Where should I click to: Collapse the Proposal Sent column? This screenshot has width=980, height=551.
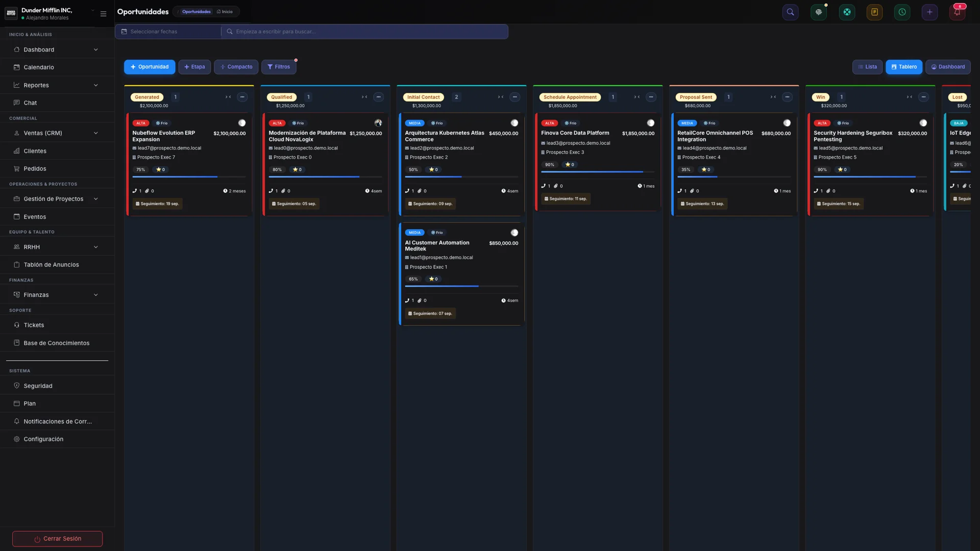tap(773, 97)
